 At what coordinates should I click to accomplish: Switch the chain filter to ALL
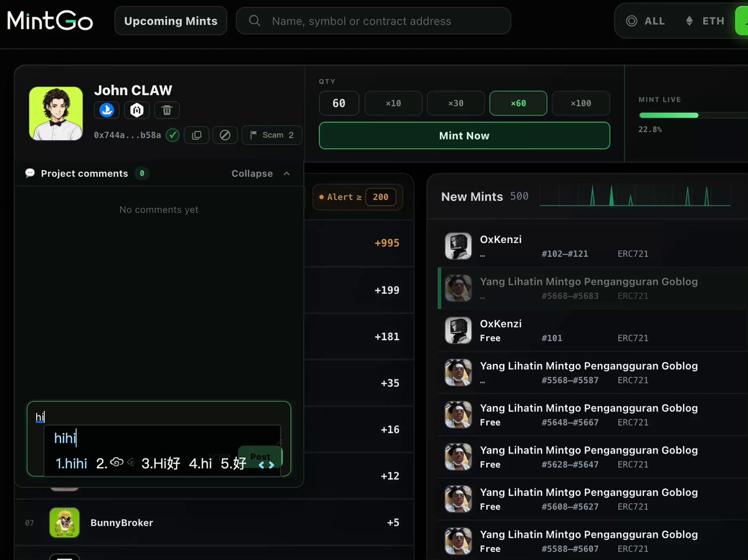(x=645, y=21)
